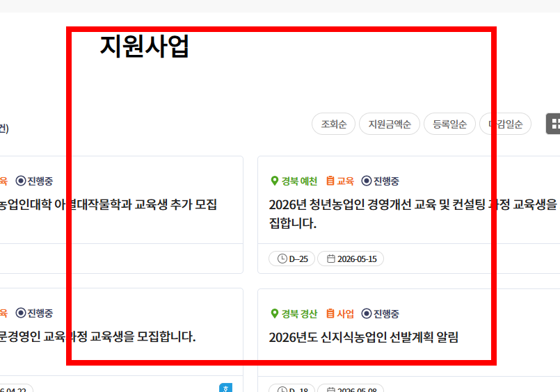Click the 경북 경산 location pin icon
This screenshot has height=392, width=560.
[x=275, y=313]
